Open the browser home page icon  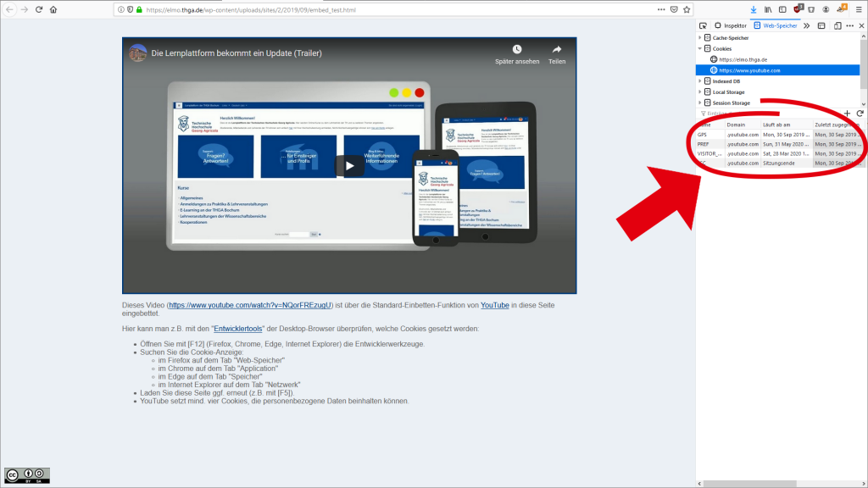click(x=53, y=9)
